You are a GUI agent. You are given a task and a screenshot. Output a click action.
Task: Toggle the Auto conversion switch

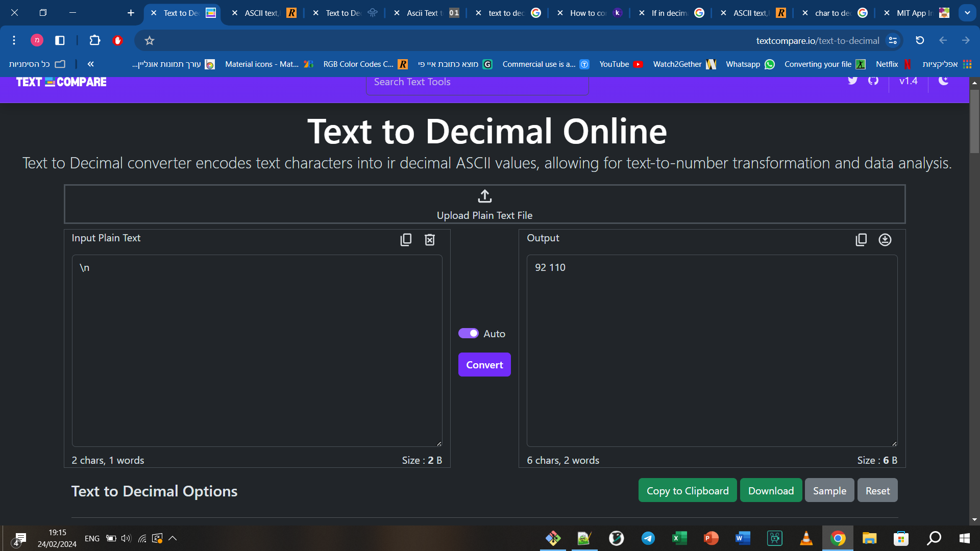[x=468, y=334]
